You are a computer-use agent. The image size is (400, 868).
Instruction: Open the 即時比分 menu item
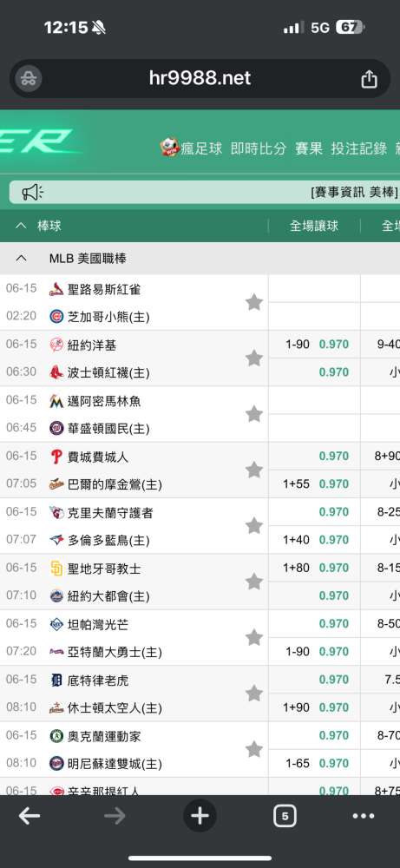[259, 148]
